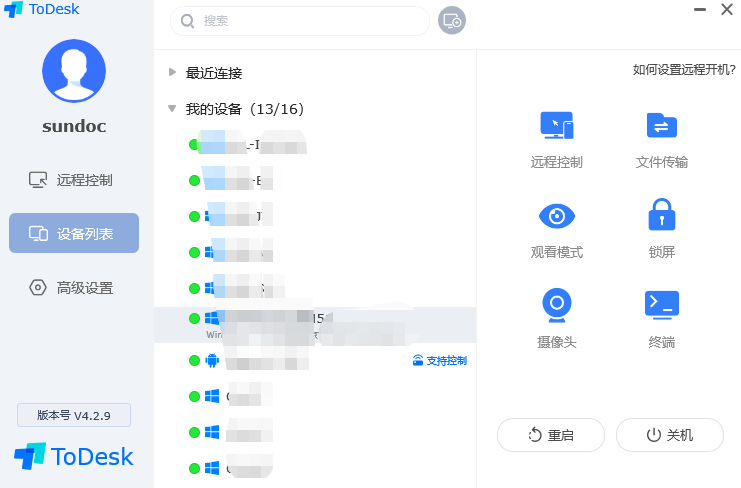Viewport: 741px width, 488px height.
Task: Expand the 最近连接 group
Action: click(172, 72)
